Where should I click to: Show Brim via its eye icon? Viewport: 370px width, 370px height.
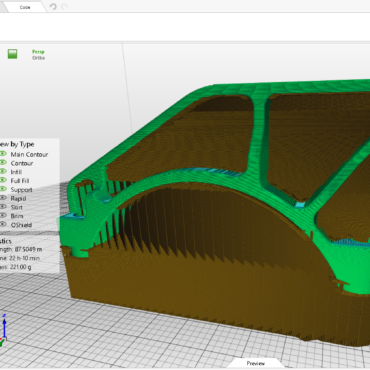click(x=3, y=216)
